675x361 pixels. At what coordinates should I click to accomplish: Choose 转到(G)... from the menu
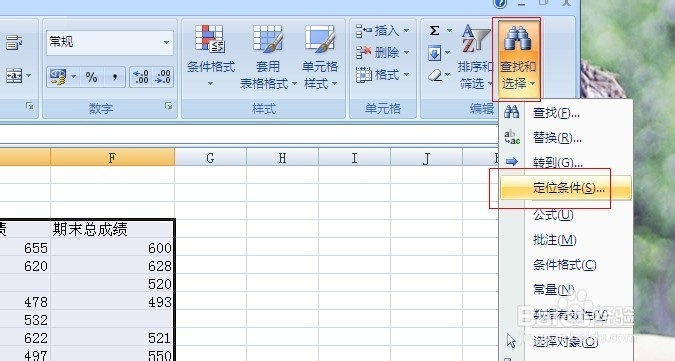(x=566, y=163)
